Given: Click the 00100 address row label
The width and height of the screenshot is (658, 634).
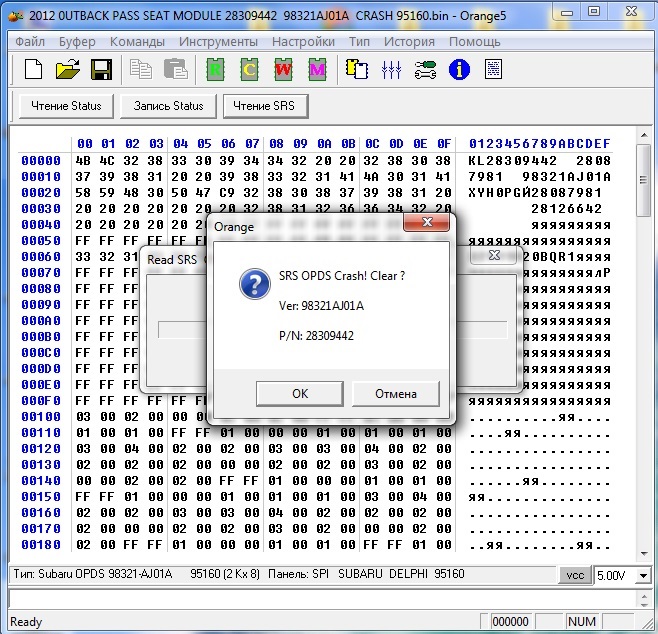Looking at the screenshot, I should tap(41, 417).
